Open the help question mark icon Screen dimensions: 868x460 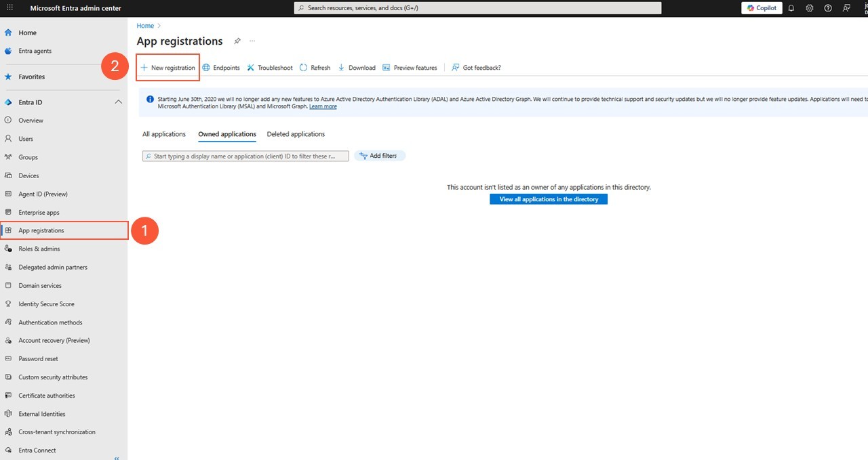pos(827,7)
